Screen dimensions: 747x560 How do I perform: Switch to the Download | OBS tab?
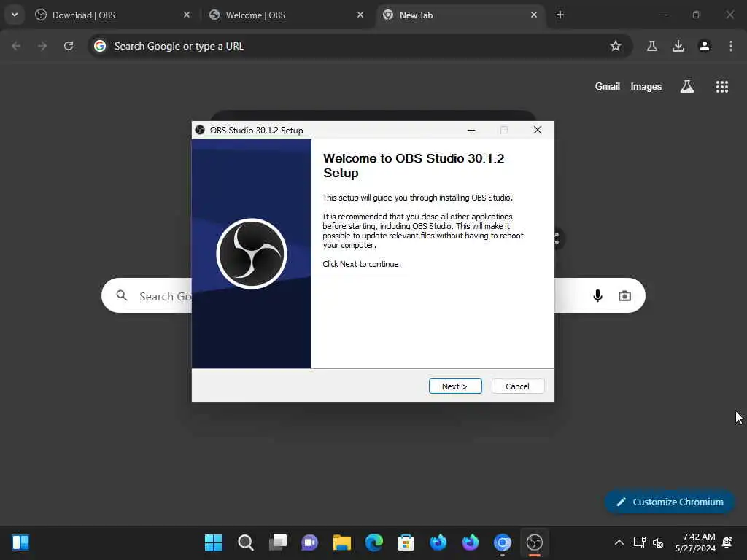point(112,15)
